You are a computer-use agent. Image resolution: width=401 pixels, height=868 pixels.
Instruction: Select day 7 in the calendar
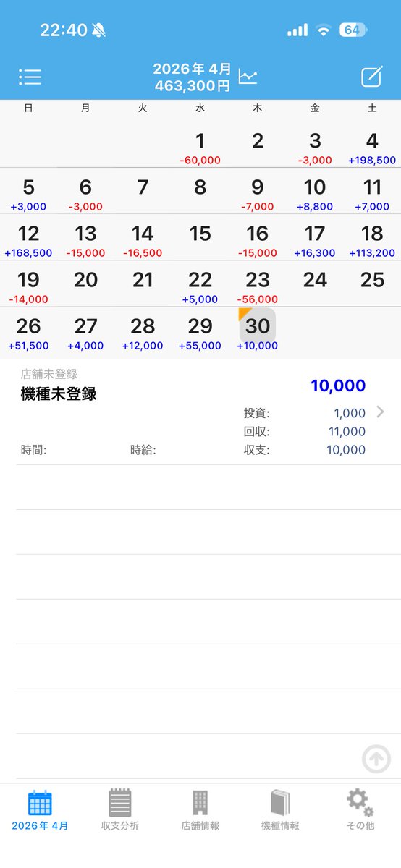(143, 194)
